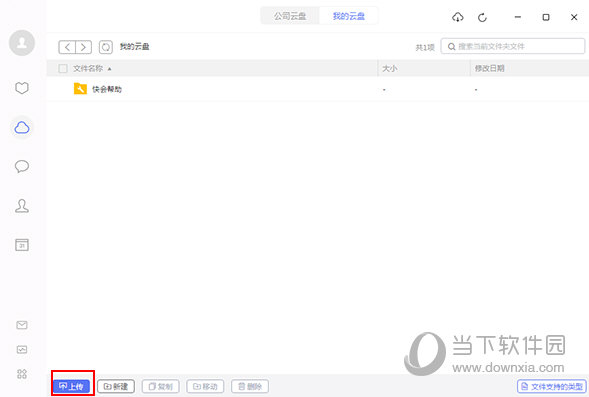Viewport: 589px width, 397px height.
Task: Minimize the window
Action: [518, 17]
